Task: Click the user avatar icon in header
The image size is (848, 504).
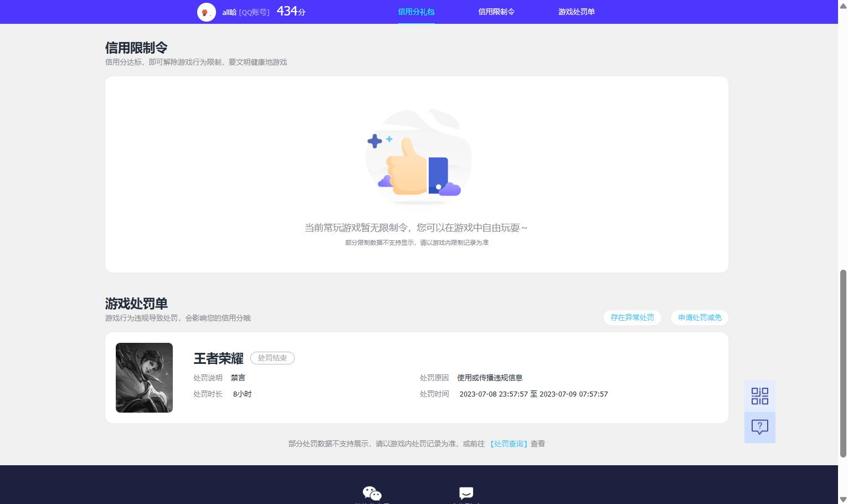Action: click(x=207, y=12)
